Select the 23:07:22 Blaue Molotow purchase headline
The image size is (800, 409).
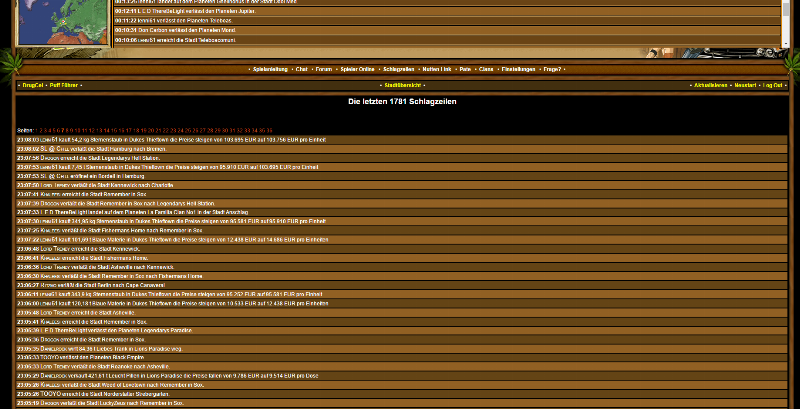(x=402, y=240)
